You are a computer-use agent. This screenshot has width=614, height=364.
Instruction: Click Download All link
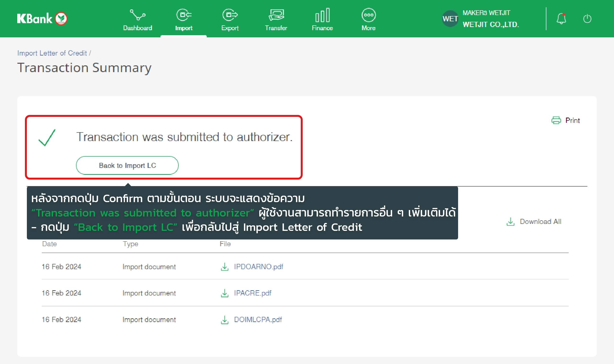pyautogui.click(x=540, y=222)
